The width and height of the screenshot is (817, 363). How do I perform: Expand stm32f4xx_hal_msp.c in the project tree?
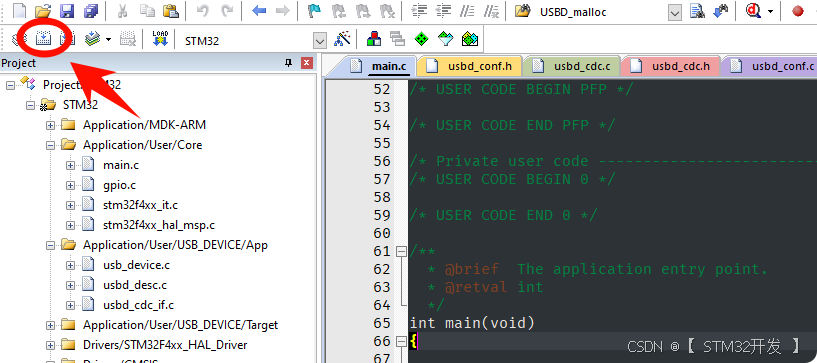(x=70, y=225)
